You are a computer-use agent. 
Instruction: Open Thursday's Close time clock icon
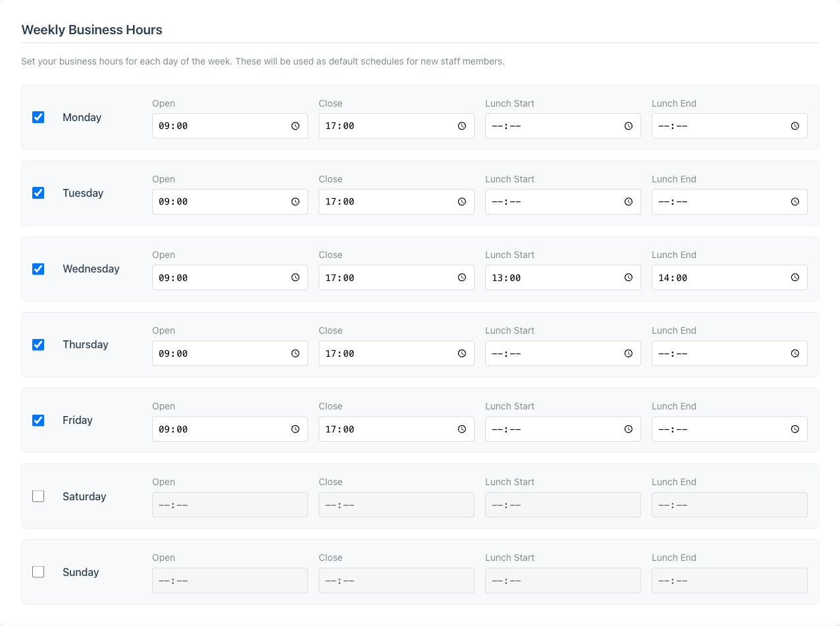[461, 353]
